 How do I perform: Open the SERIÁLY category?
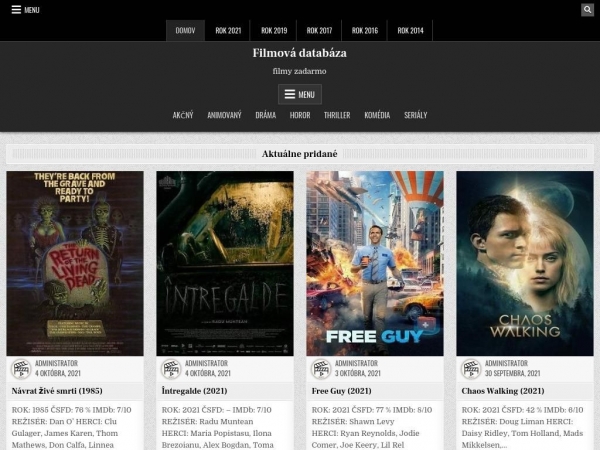click(416, 115)
